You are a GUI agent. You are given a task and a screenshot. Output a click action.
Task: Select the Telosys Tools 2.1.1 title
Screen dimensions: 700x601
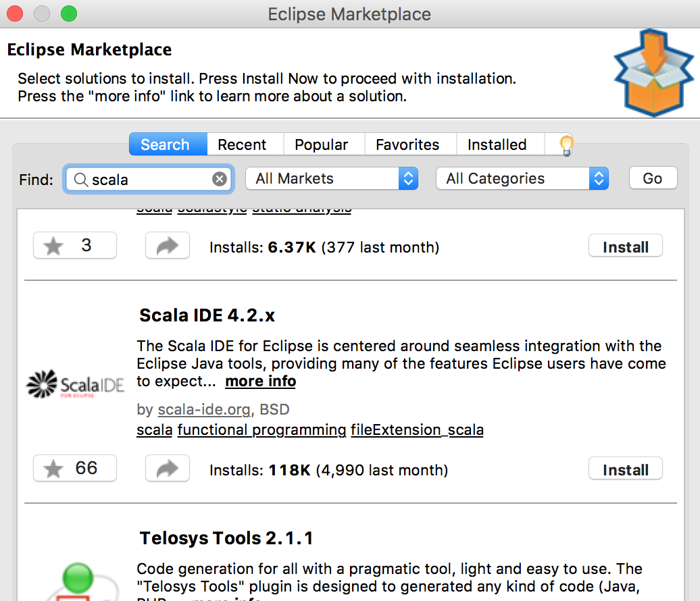click(x=226, y=538)
